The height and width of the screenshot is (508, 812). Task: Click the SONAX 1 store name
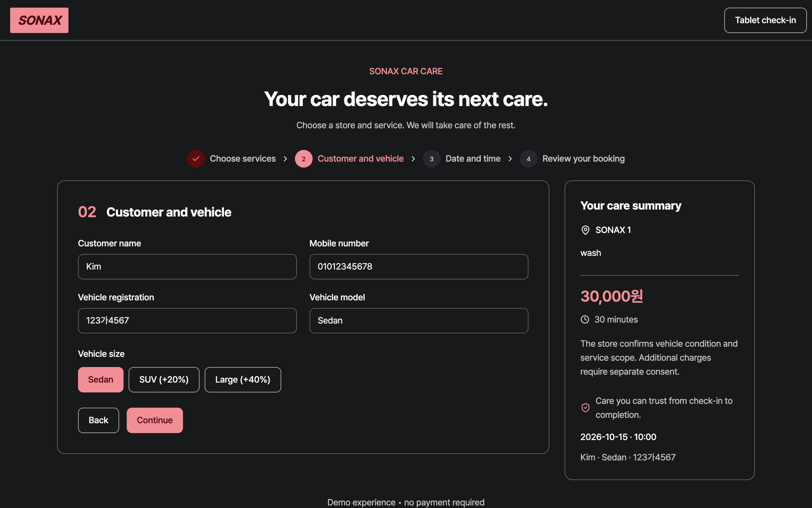pyautogui.click(x=613, y=230)
